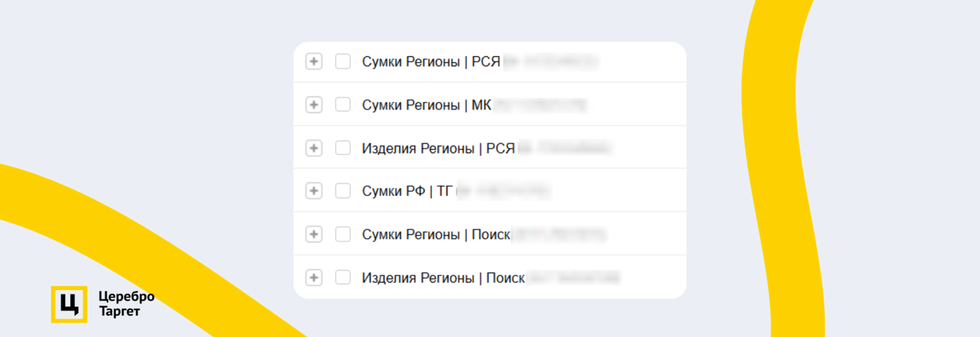Click the Сумки Регионы | Поиск campaign name

(436, 235)
